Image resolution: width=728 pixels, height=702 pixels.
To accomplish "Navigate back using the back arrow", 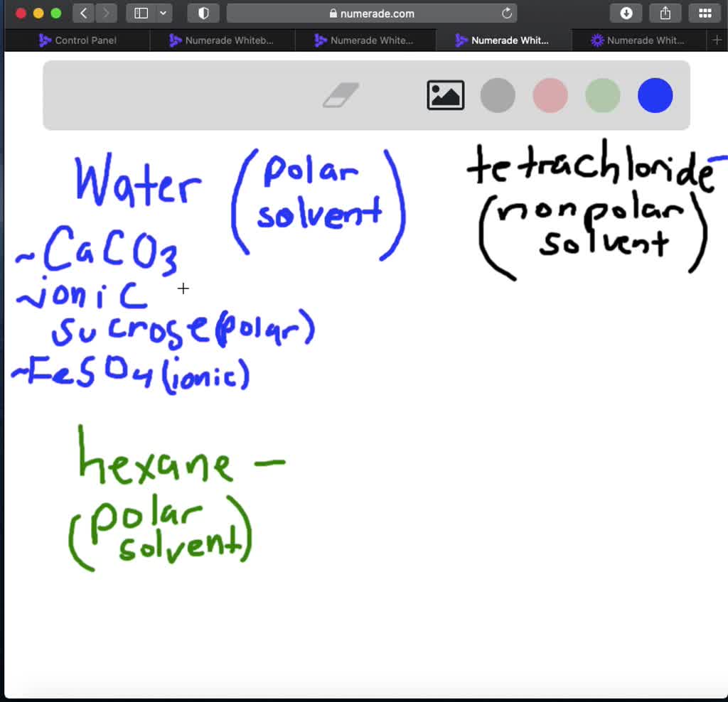I will (x=82, y=13).
